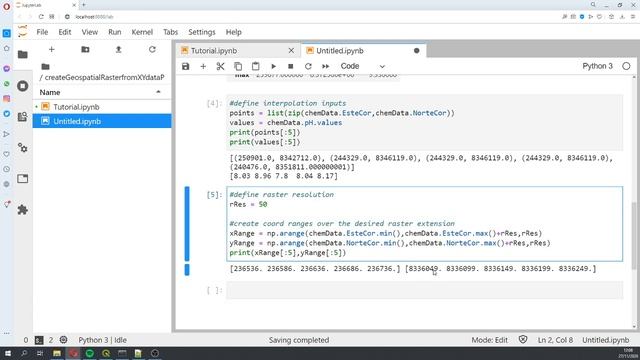The height and width of the screenshot is (360, 640).
Task: Cut selected cell with scissors icon
Action: click(x=220, y=66)
